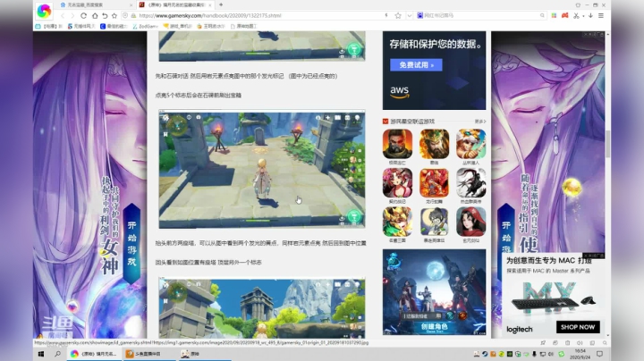The width and height of the screenshot is (644, 361).
Task: Reload the gamersky page
Action: [x=83, y=15]
